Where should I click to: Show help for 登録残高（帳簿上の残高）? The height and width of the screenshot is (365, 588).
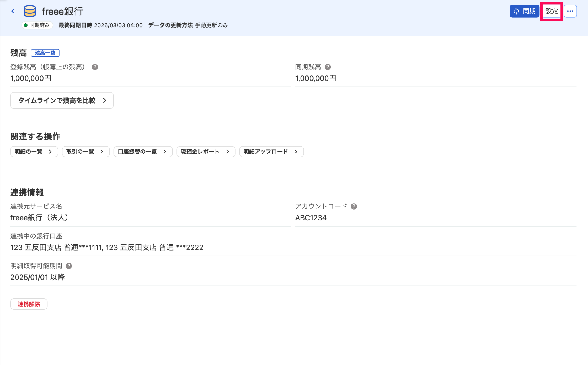coord(95,67)
